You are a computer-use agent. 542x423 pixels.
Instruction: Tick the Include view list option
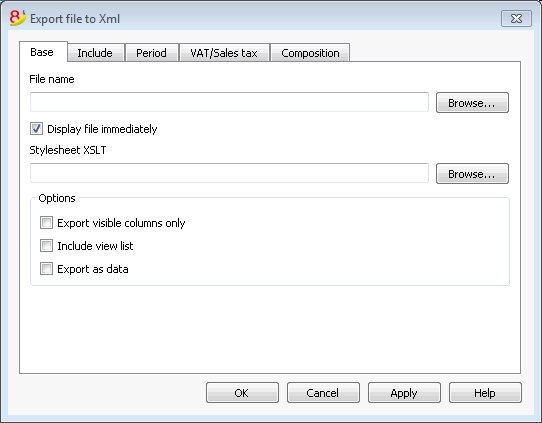coord(46,246)
